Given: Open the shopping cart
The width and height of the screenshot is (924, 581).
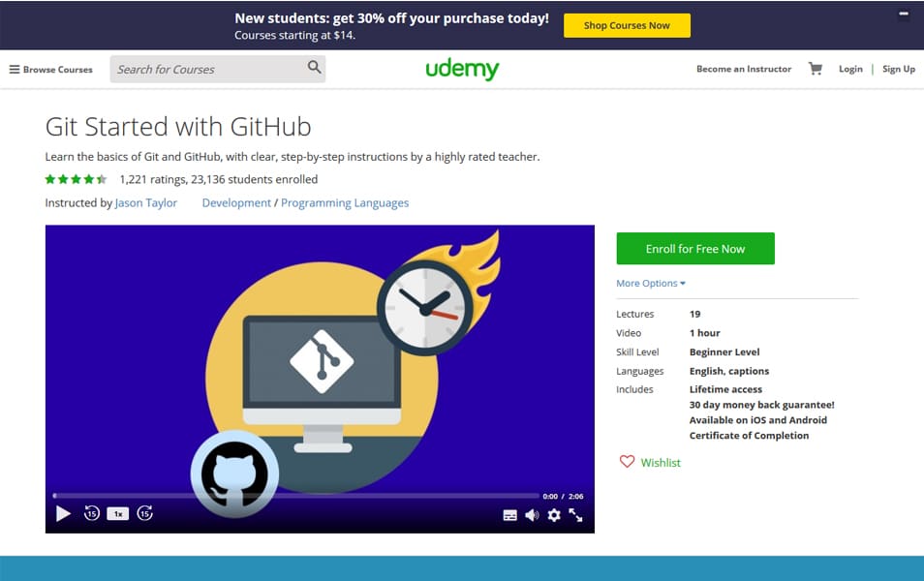Looking at the screenshot, I should point(815,69).
